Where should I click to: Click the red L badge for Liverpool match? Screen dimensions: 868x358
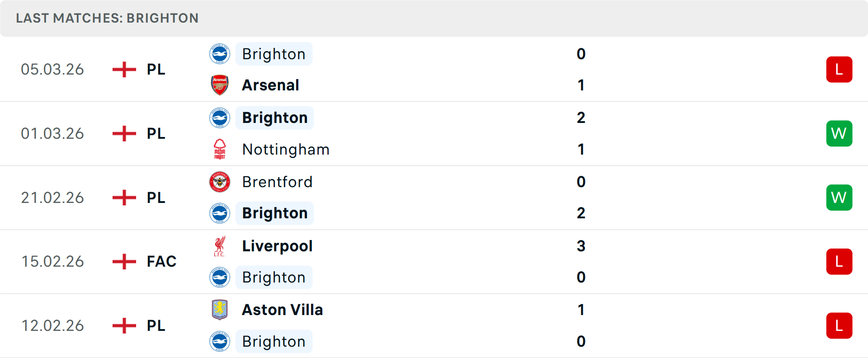[x=839, y=262]
